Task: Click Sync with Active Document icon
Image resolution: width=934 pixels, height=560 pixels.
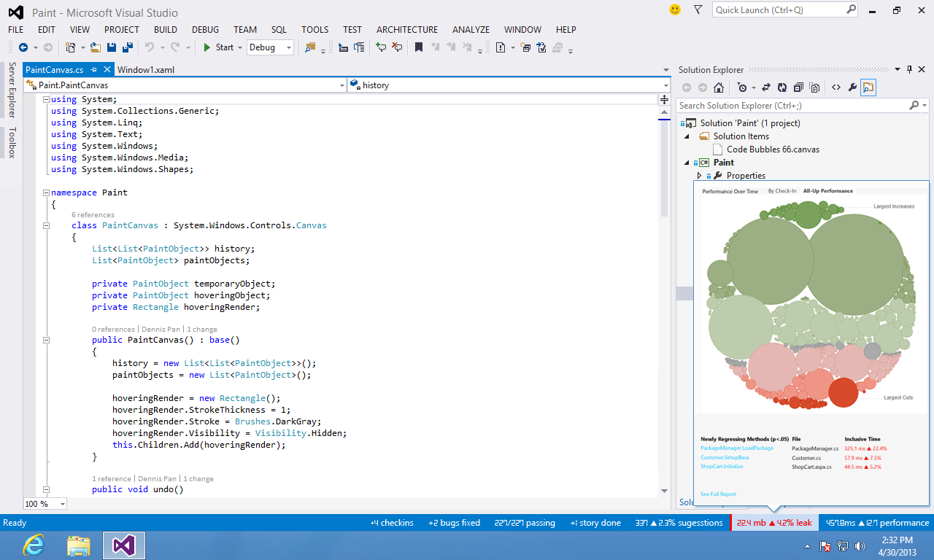Action: tap(766, 87)
